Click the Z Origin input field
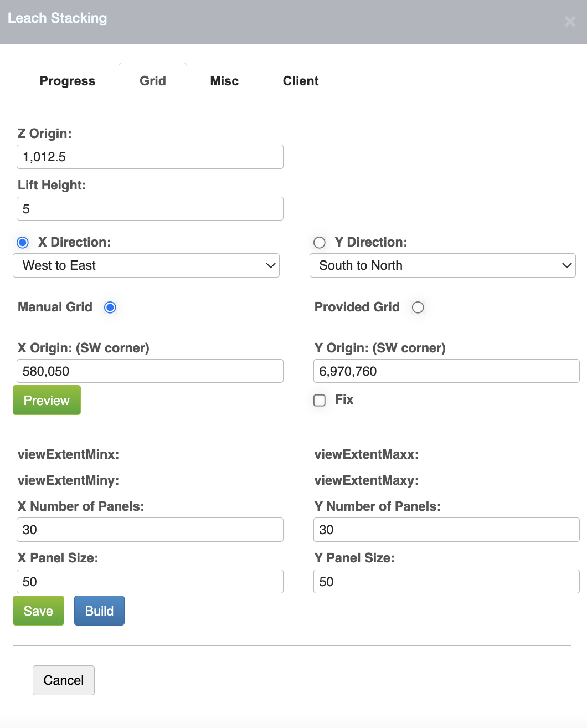The width and height of the screenshot is (587, 728). (150, 157)
